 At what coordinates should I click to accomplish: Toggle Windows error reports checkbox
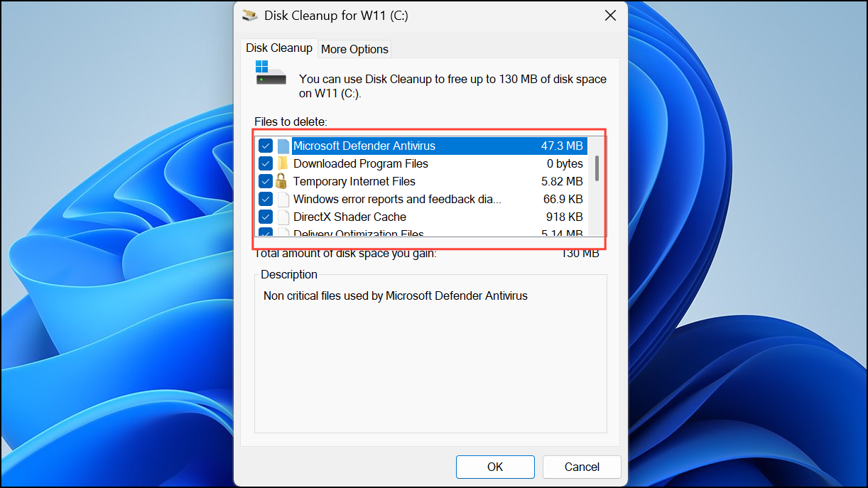266,199
